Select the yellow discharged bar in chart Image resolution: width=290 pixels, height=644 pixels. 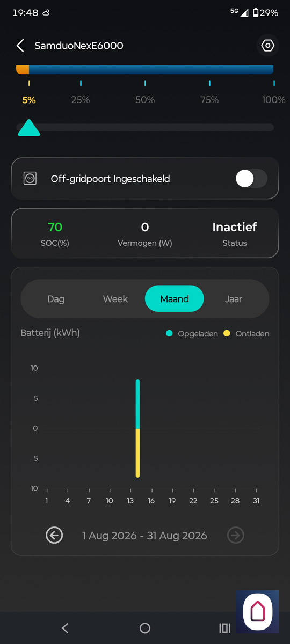coord(138,453)
